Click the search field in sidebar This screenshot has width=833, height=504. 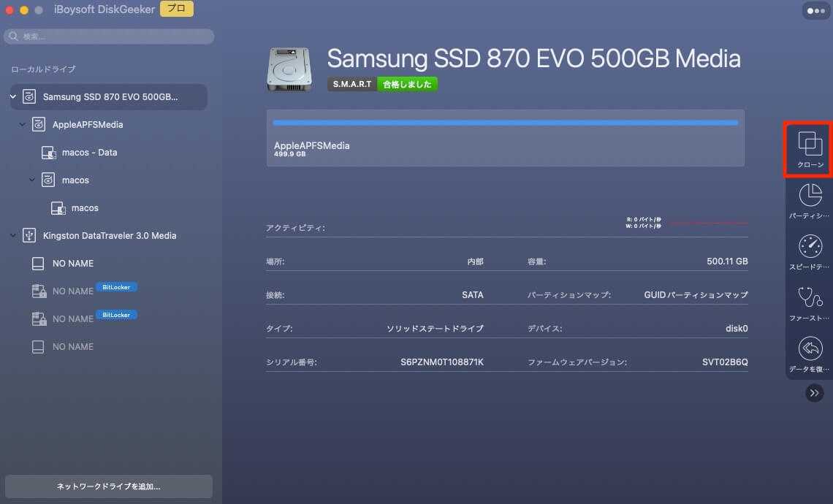pyautogui.click(x=109, y=36)
